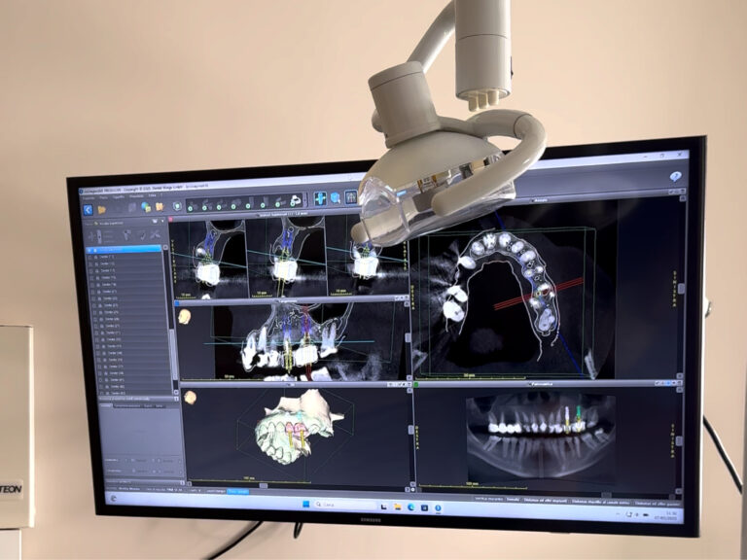Click the last workflow step icon
The width and height of the screenshot is (747, 560).
(294, 201)
